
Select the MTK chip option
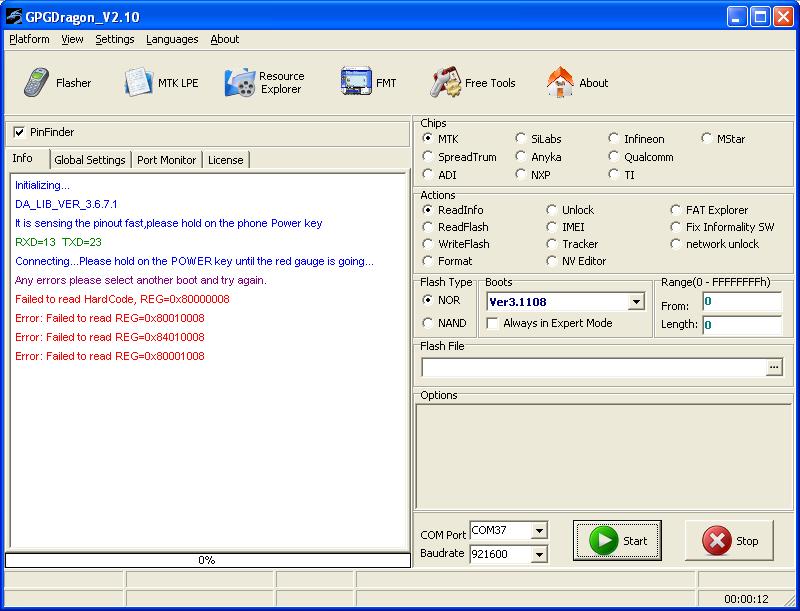coord(428,139)
